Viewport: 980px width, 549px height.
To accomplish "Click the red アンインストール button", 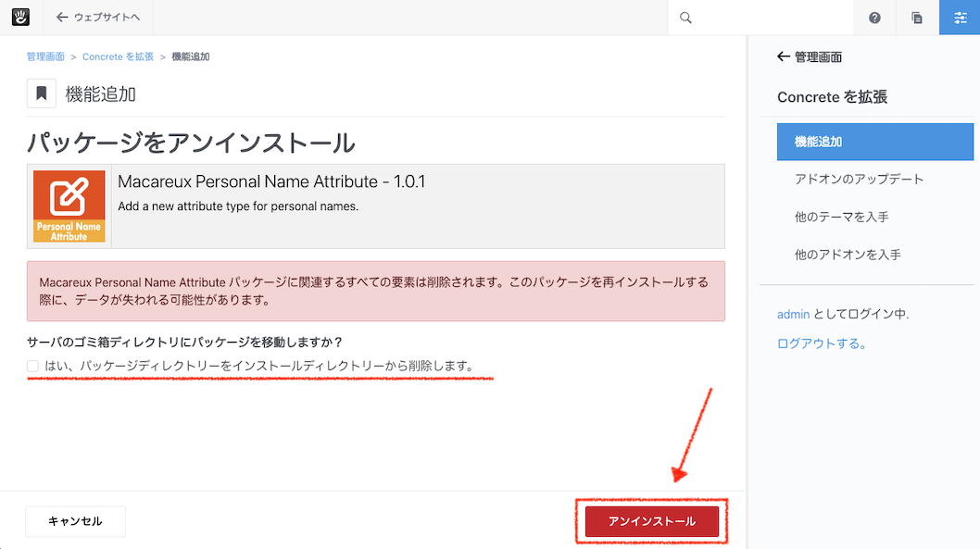I will tap(652, 521).
